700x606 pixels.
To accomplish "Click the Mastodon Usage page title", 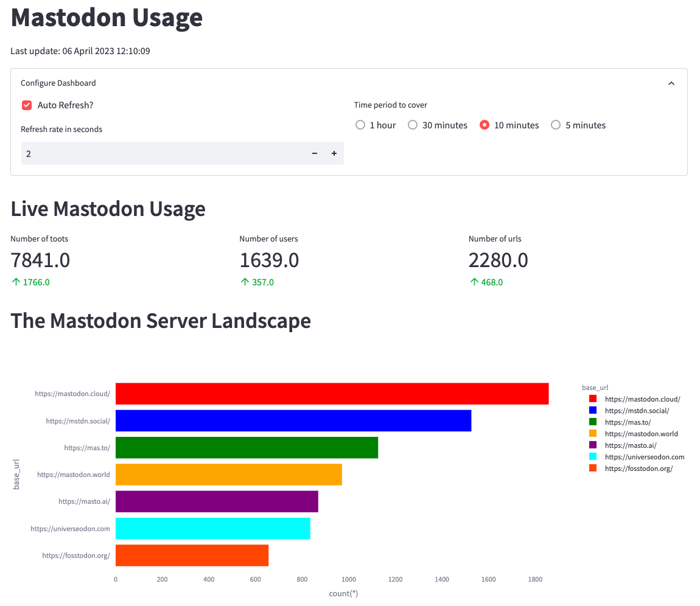I will coord(107,18).
